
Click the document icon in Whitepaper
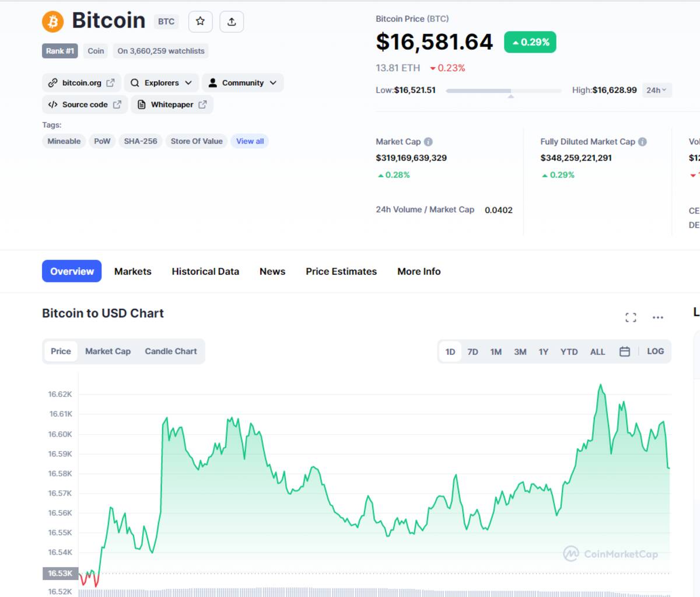[x=142, y=104]
